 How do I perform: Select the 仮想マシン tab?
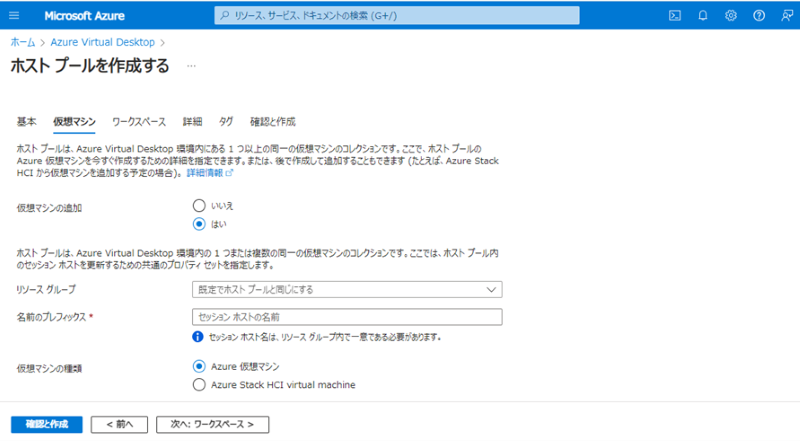coord(74,121)
